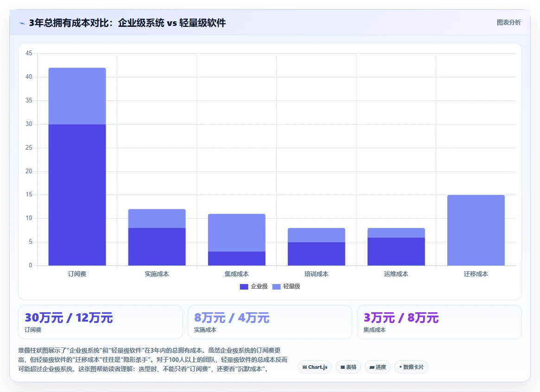540x392 pixels.
Task: Click the y-axis value 30
Action: tap(29, 124)
